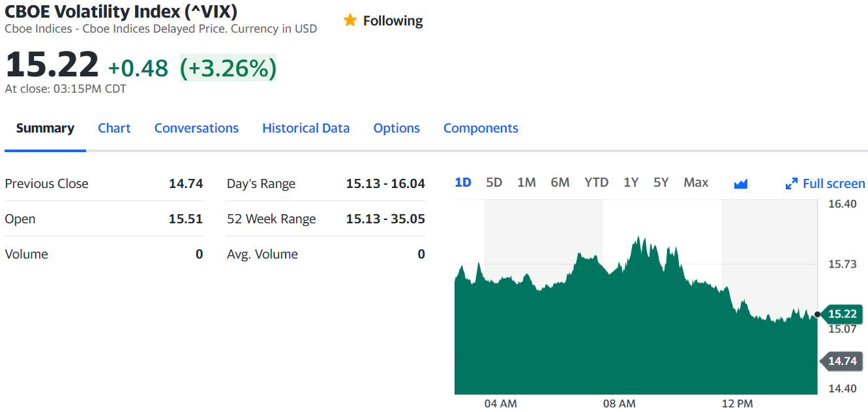Image resolution: width=868 pixels, height=412 pixels.
Task: Click the 04 AM x-axis label
Action: [x=500, y=404]
